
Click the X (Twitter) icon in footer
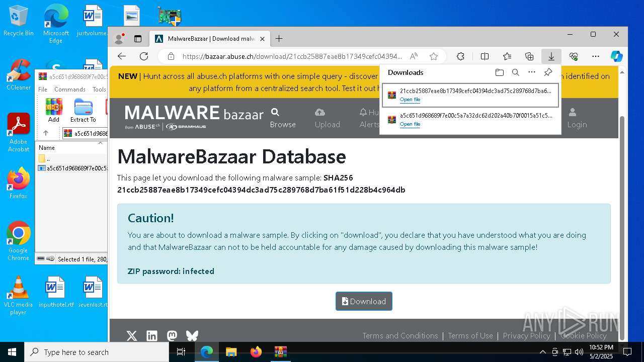click(x=131, y=336)
